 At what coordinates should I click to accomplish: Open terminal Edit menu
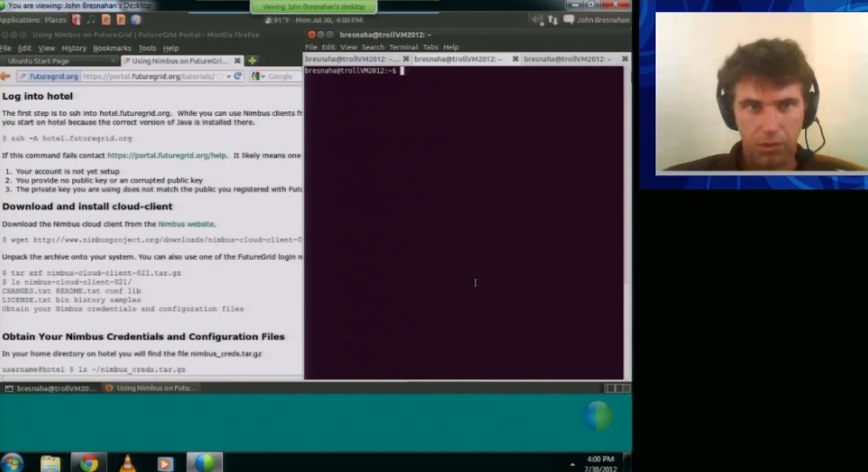[328, 47]
